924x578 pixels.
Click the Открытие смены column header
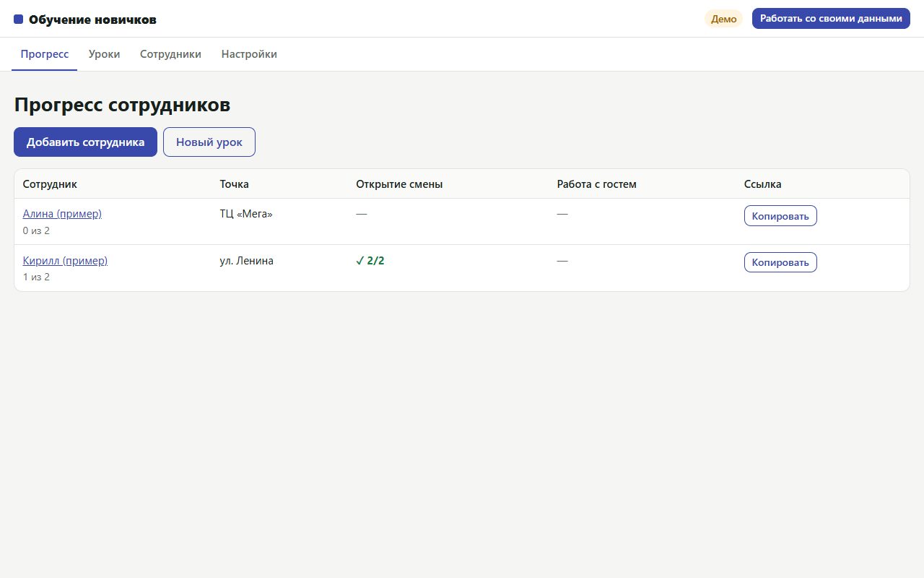[399, 184]
